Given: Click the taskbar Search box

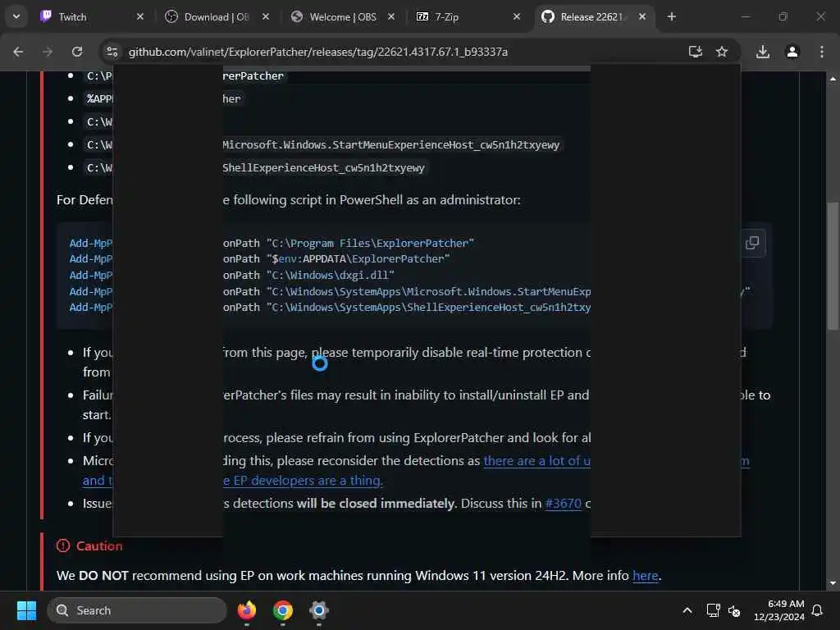Looking at the screenshot, I should 137,610.
